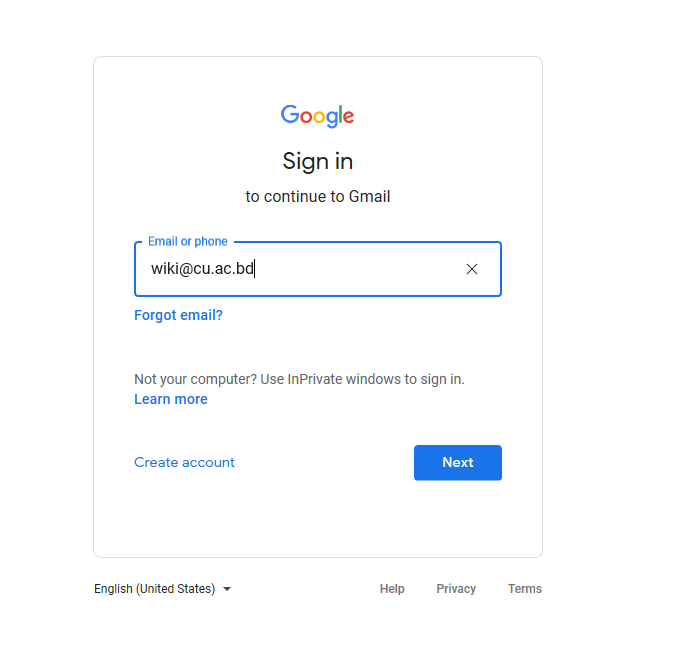The image size is (681, 654).
Task: Focus the Email or phone input field
Action: [318, 269]
